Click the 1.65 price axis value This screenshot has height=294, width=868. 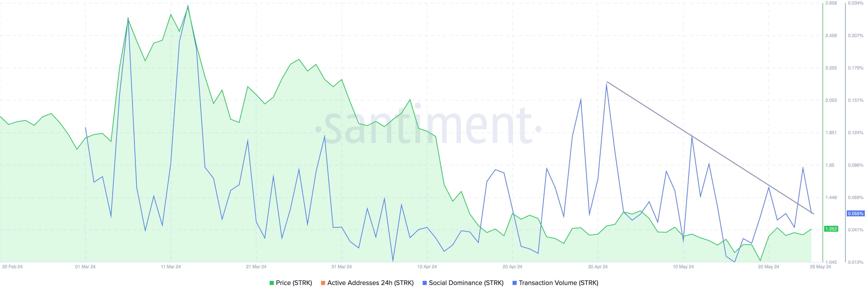tap(830, 165)
